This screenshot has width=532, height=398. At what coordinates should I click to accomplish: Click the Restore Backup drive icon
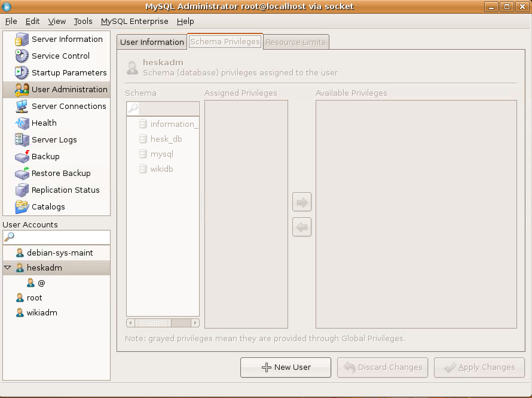pos(22,173)
